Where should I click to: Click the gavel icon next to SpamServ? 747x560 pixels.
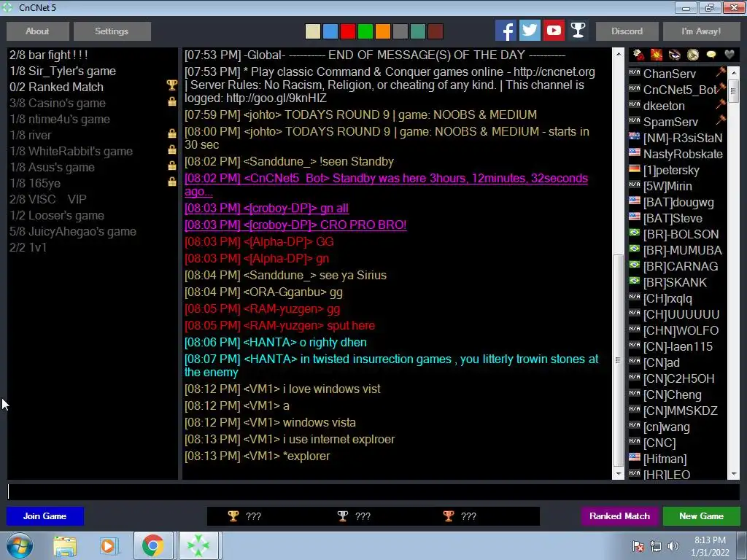[721, 120]
